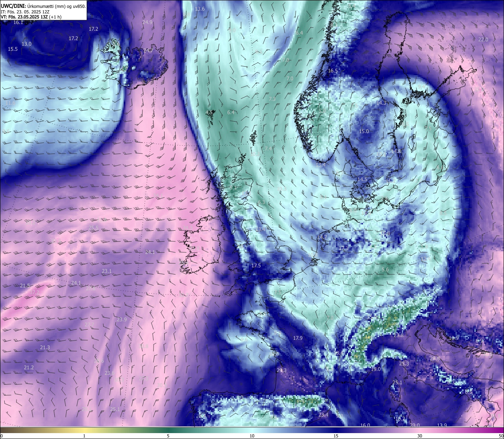Viewport: 504px width, 439px height.
Task: Click the 14.8 value near the Swedish coast
Action: pos(395,151)
